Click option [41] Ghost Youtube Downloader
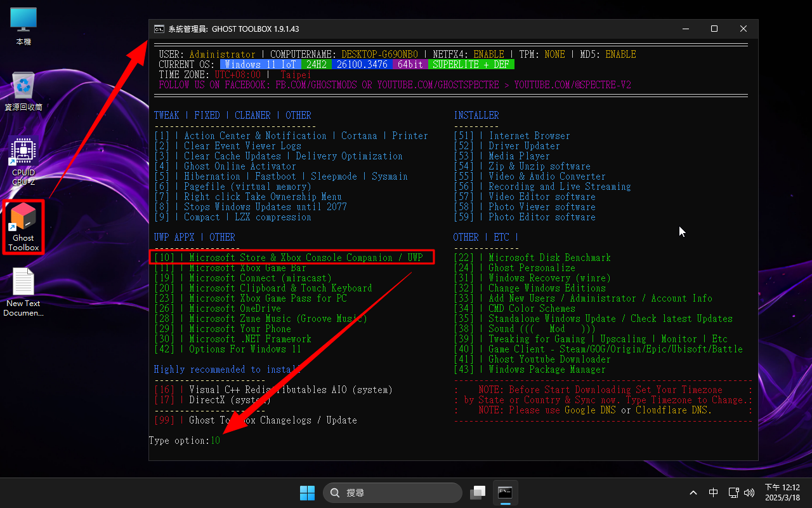Viewport: 812px width, 508px height. 532,359
